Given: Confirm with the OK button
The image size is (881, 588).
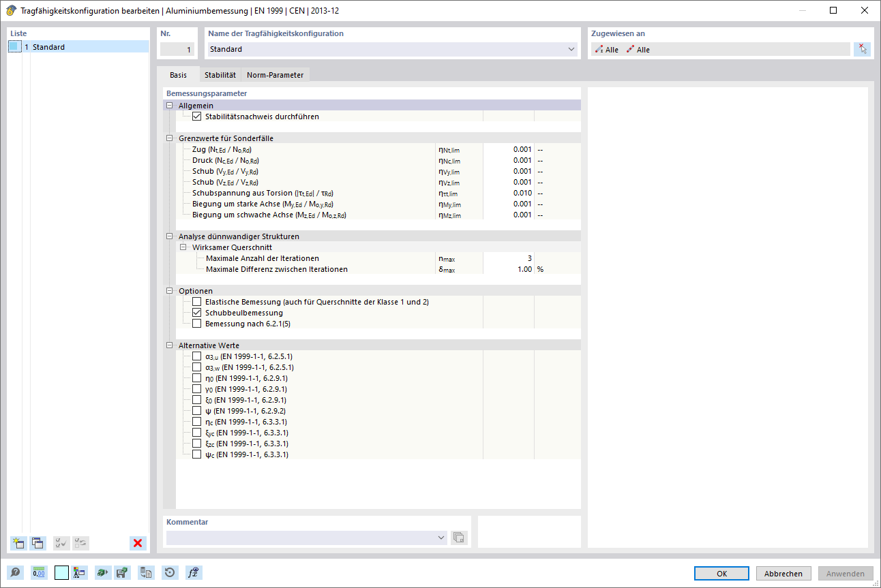Looking at the screenshot, I should [x=722, y=574].
